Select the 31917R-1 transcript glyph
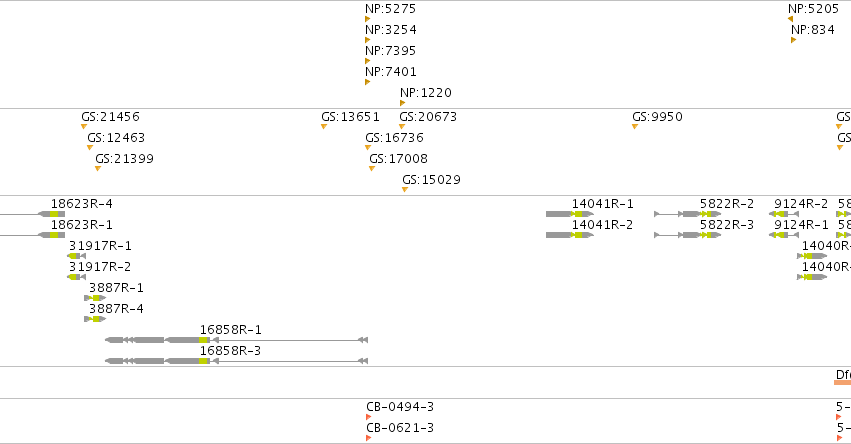This screenshot has height=444, width=851. pyautogui.click(x=77, y=256)
